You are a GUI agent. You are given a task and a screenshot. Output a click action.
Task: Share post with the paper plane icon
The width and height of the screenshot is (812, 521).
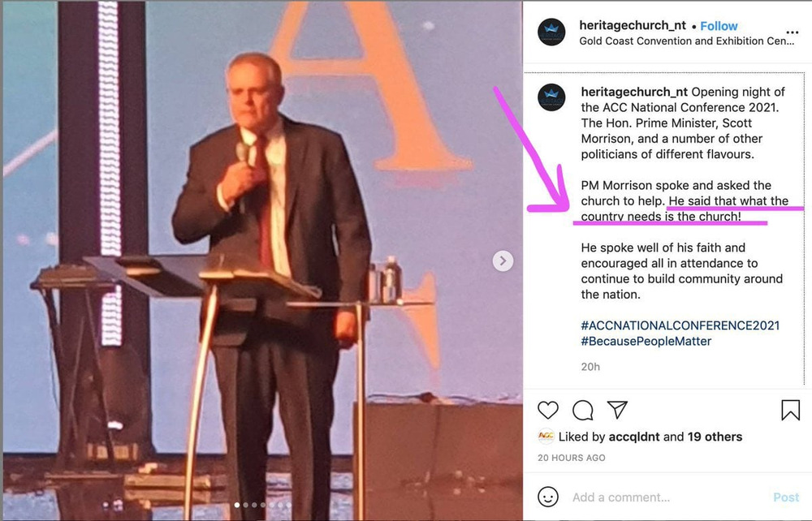(x=618, y=410)
